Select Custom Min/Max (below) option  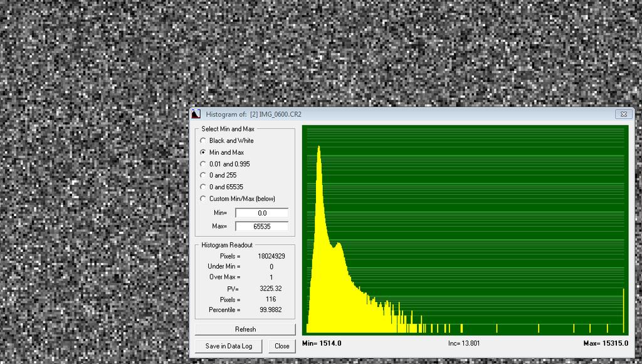pos(238,199)
